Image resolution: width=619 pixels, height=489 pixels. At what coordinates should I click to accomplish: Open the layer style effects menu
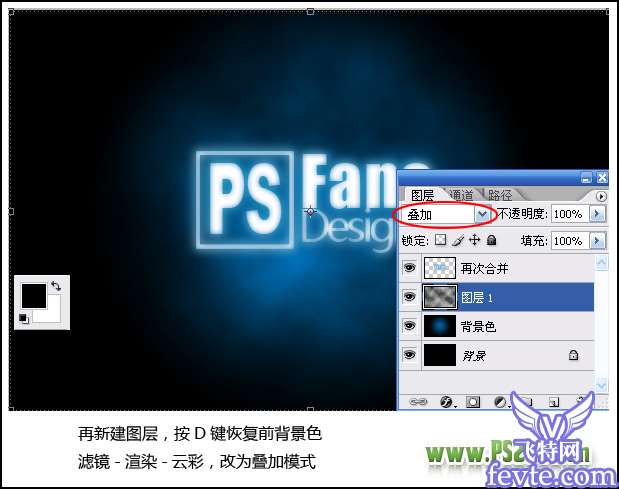click(x=446, y=401)
